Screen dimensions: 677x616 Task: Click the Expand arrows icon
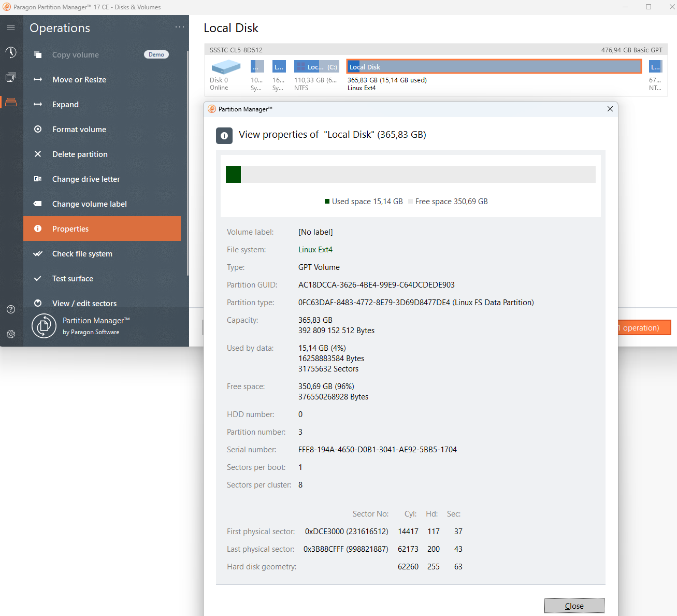pos(38,104)
